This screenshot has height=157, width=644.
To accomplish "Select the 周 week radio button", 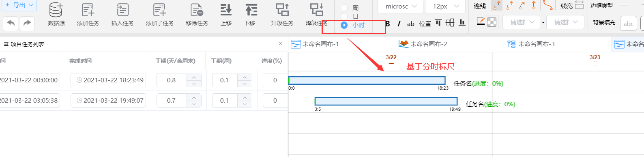I will click(344, 8).
